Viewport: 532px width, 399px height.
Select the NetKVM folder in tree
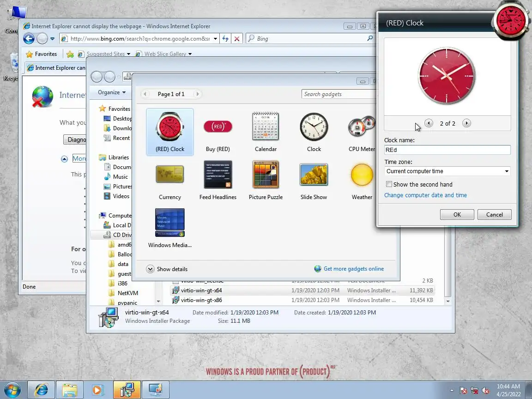123,293
